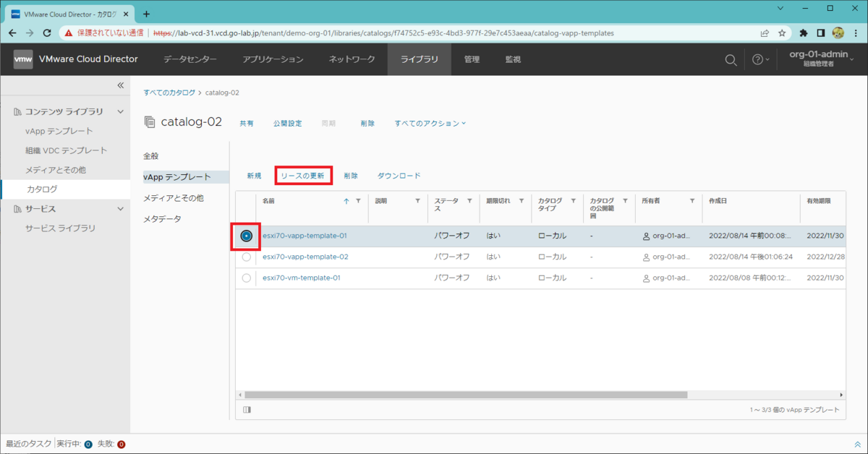Click Chrome profile avatar

pyautogui.click(x=838, y=33)
